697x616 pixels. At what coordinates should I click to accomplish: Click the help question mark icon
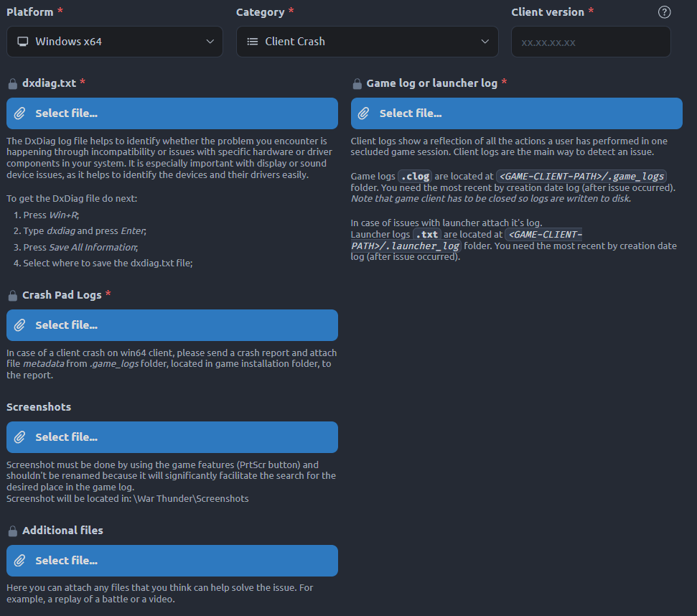tap(664, 12)
